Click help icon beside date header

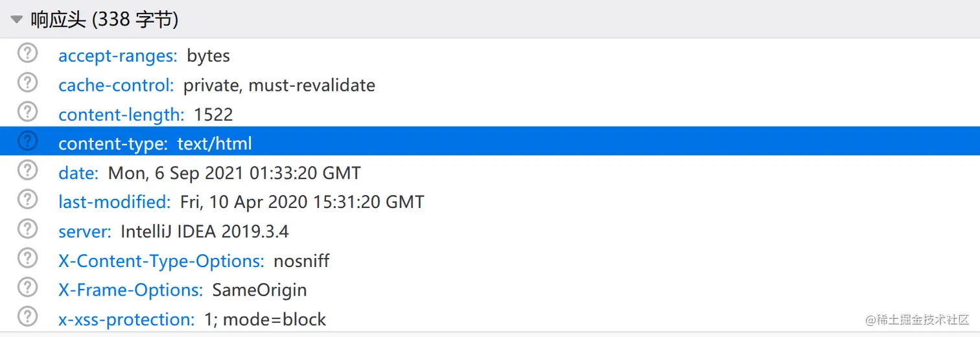click(27, 170)
